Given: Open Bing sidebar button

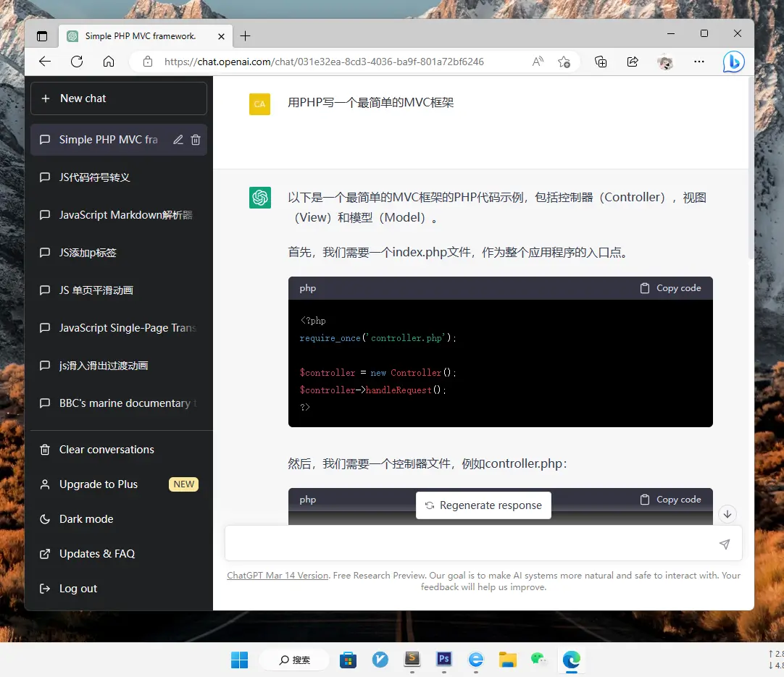Looking at the screenshot, I should tap(733, 62).
